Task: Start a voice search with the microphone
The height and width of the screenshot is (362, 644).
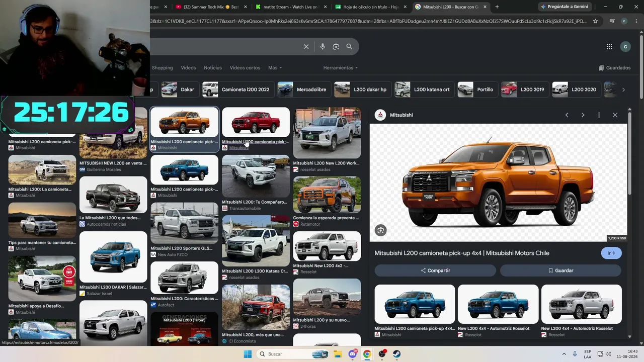Action: point(323,47)
